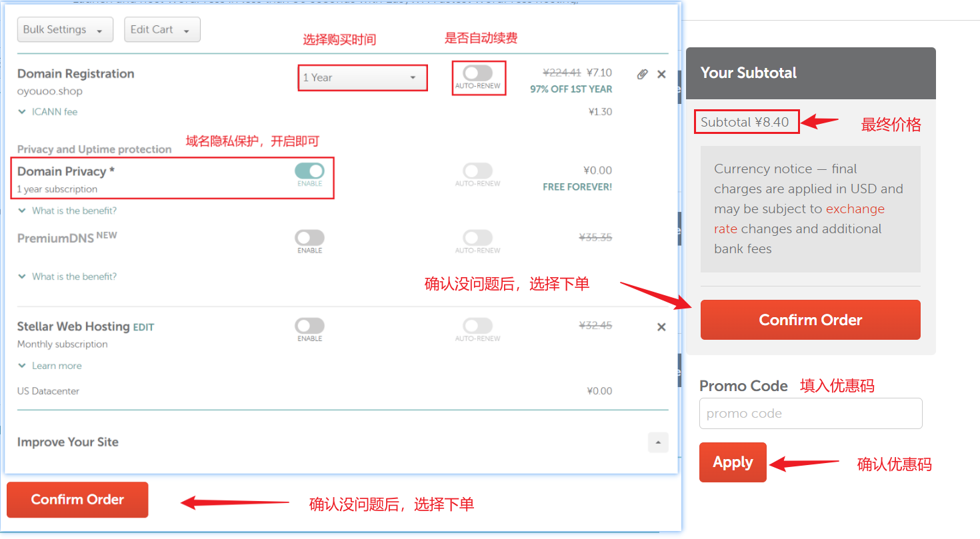
Task: Enable the PremiumDNS toggle
Action: (x=309, y=238)
